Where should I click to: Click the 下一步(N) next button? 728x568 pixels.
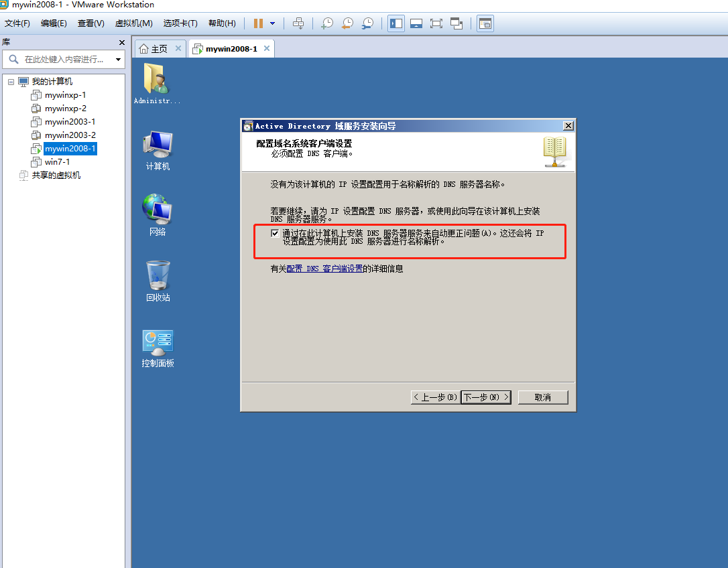(x=486, y=397)
